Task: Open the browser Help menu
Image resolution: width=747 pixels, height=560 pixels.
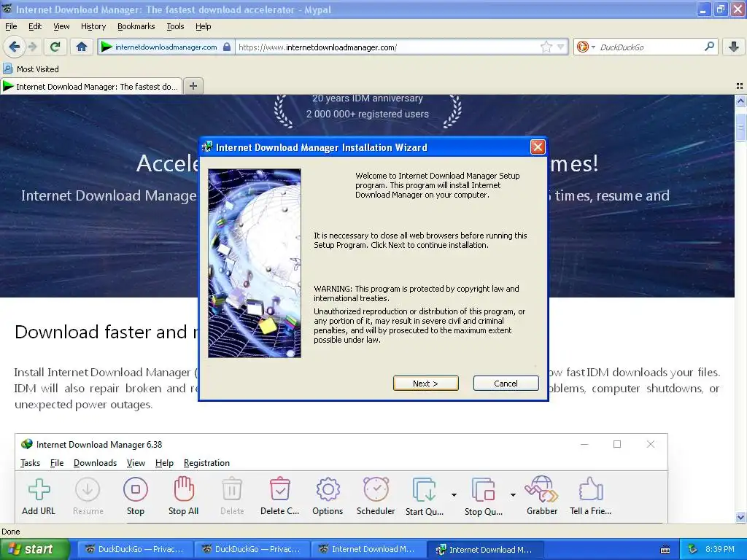Action: tap(203, 26)
